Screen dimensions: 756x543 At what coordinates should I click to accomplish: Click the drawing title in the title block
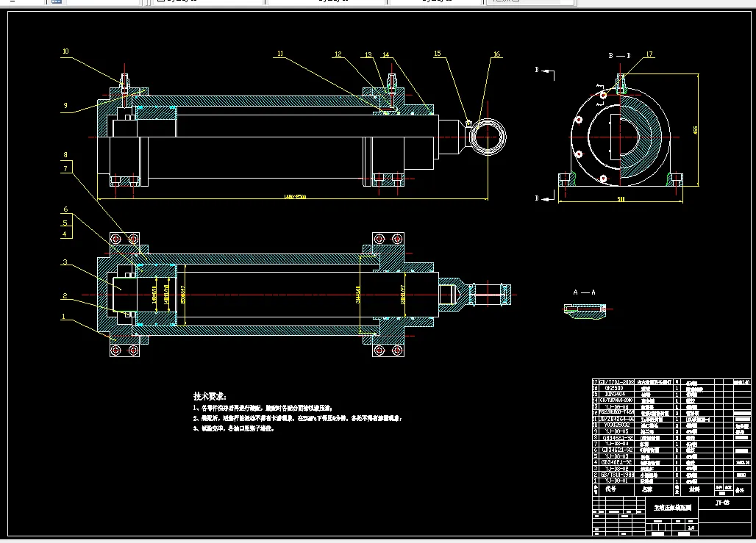pyautogui.click(x=672, y=507)
